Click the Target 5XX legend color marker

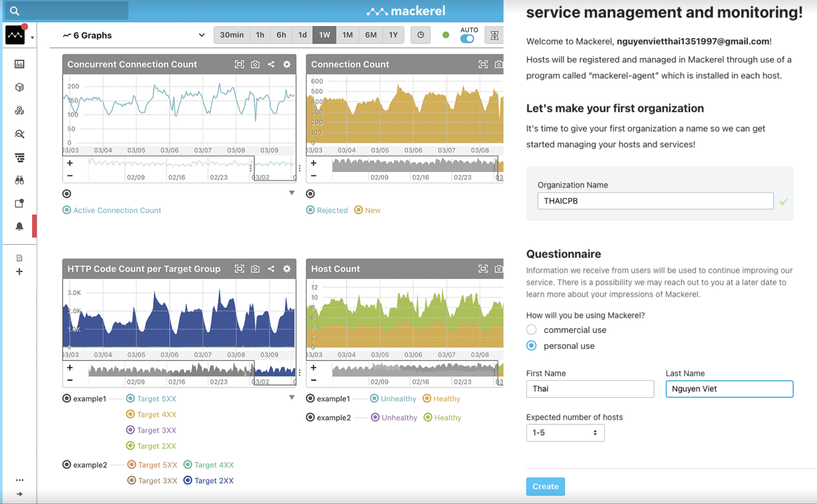pos(130,399)
